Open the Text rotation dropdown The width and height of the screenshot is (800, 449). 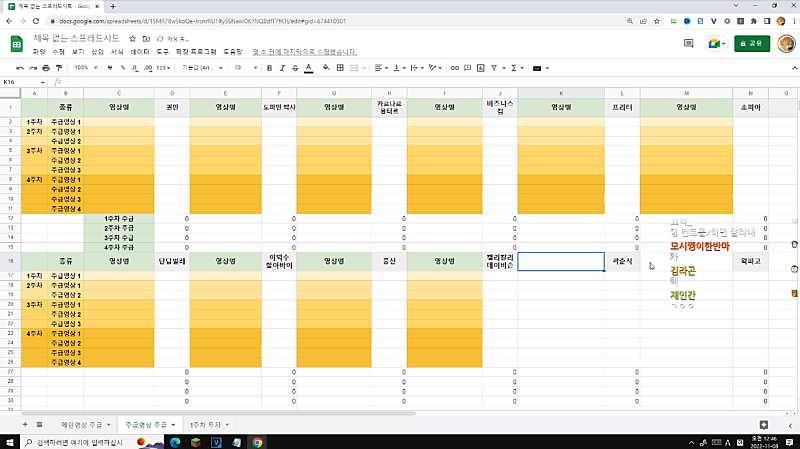coord(435,68)
